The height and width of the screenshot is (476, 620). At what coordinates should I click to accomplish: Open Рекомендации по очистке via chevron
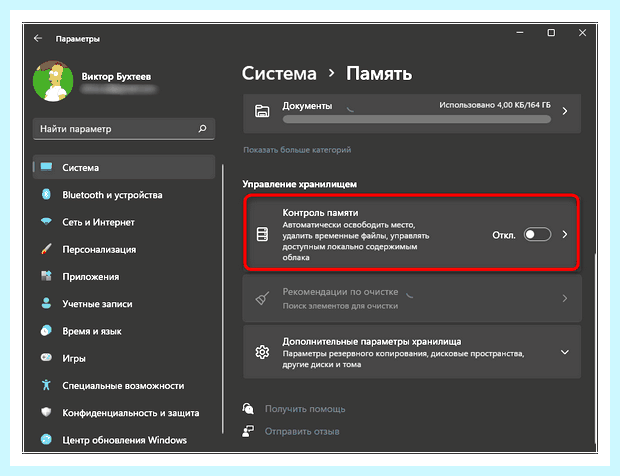tap(565, 298)
